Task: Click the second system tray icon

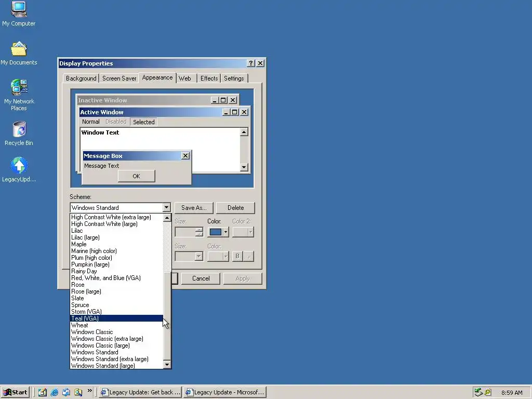Action: click(488, 392)
